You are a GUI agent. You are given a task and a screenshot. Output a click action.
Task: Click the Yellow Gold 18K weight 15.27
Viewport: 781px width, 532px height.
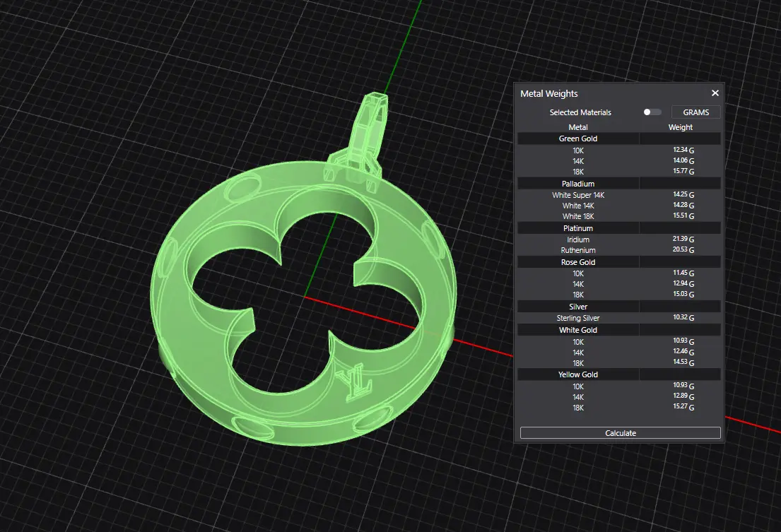point(683,407)
